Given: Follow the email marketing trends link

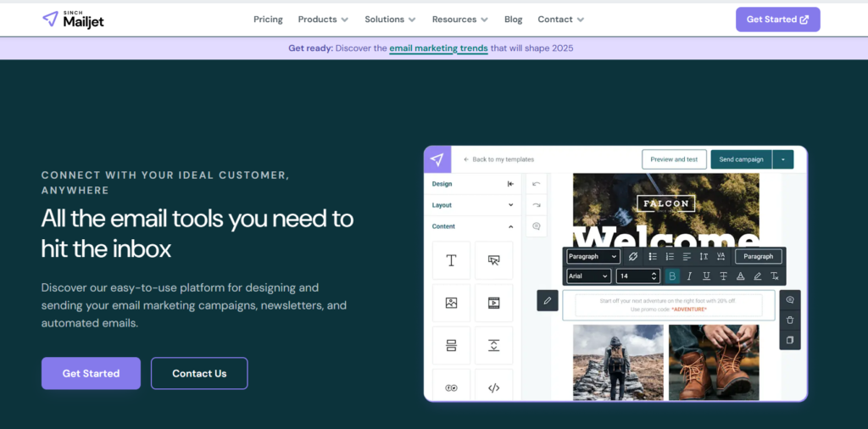Looking at the screenshot, I should 438,48.
